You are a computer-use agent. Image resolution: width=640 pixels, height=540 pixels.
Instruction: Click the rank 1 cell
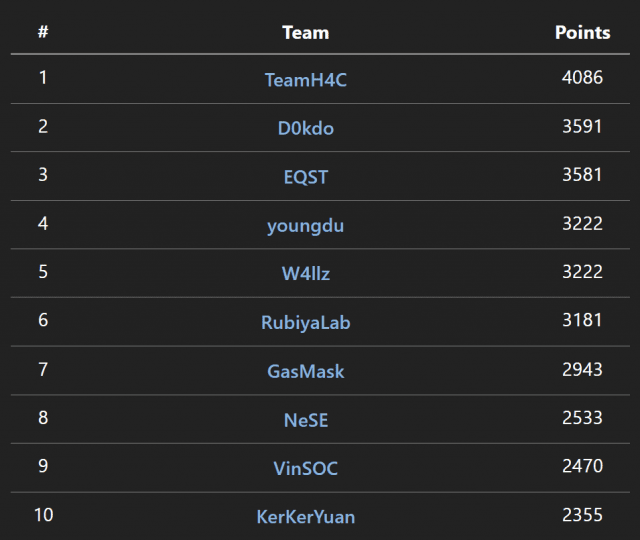coord(43,77)
